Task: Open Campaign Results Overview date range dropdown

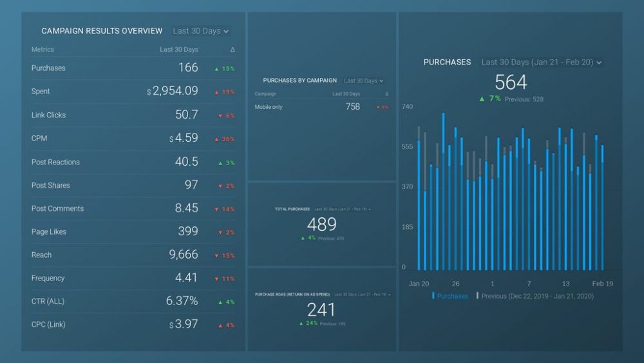Action: click(201, 31)
